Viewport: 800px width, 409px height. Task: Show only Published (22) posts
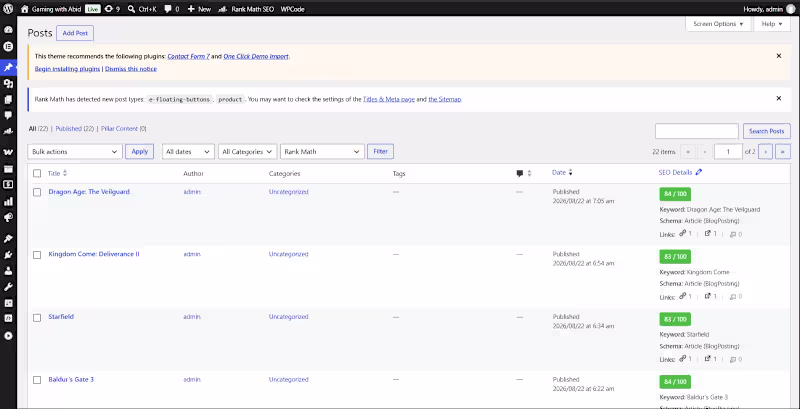pos(74,129)
